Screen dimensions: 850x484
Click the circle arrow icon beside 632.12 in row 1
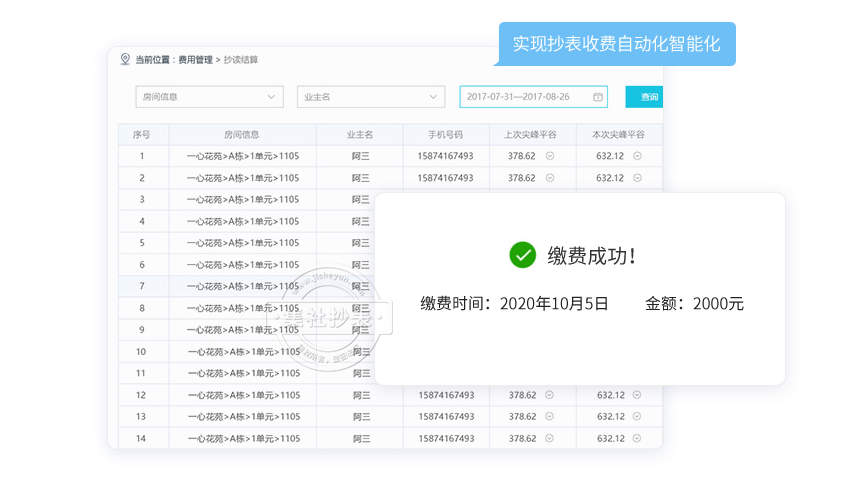tap(637, 156)
